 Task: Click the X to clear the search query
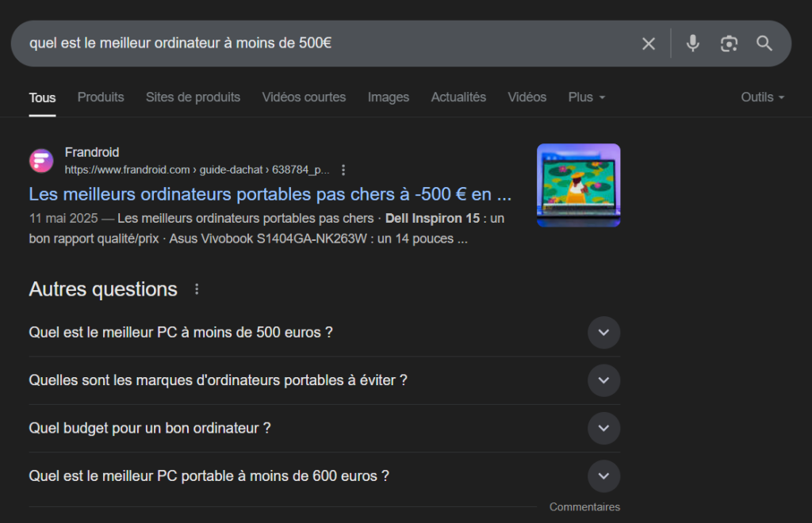point(648,44)
